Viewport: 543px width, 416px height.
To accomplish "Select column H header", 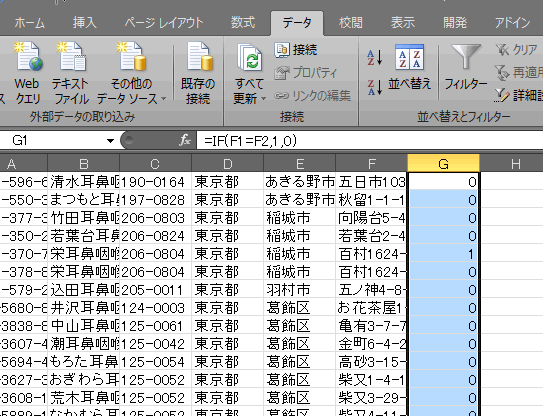I will point(512,164).
